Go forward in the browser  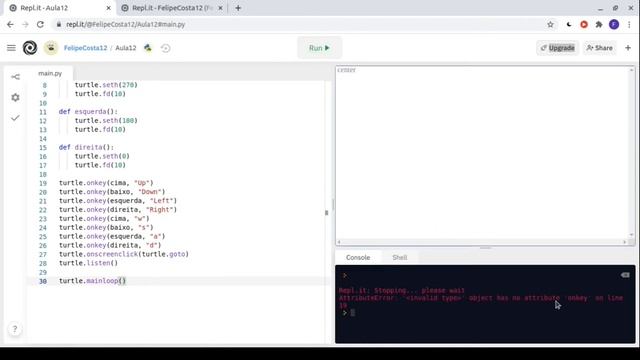(25, 24)
